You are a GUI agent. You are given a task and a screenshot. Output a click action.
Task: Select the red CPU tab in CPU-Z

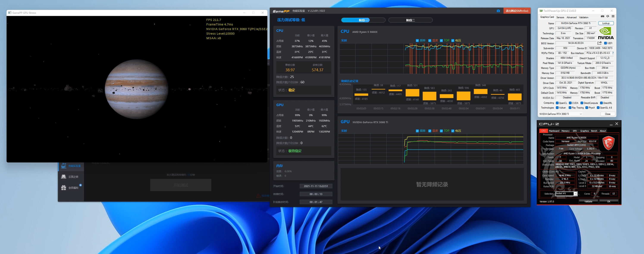(x=543, y=131)
